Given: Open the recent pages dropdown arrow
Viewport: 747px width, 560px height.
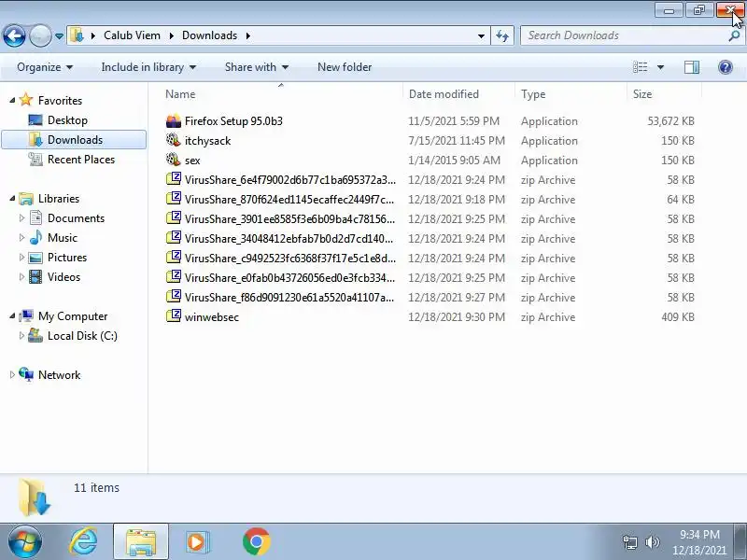Looking at the screenshot, I should pos(59,36).
